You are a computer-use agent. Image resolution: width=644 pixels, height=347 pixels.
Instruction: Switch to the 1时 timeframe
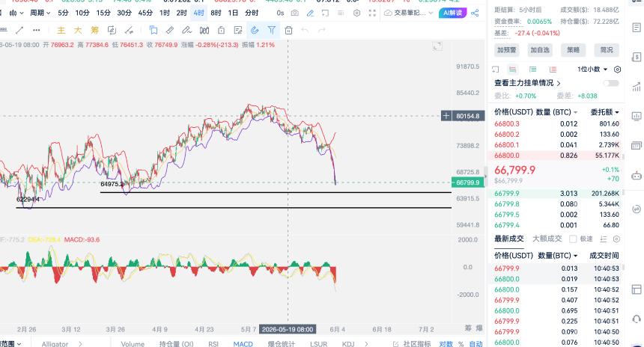pos(165,13)
